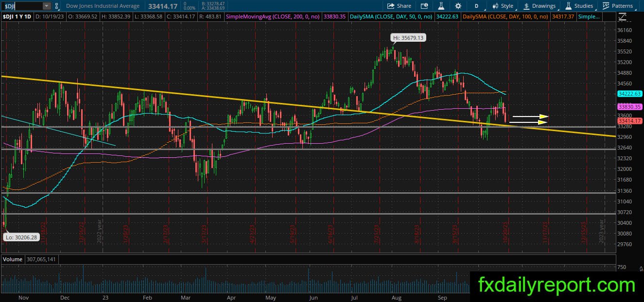Click the 34317.37 value in study header
The image size is (644, 302).
point(563,17)
